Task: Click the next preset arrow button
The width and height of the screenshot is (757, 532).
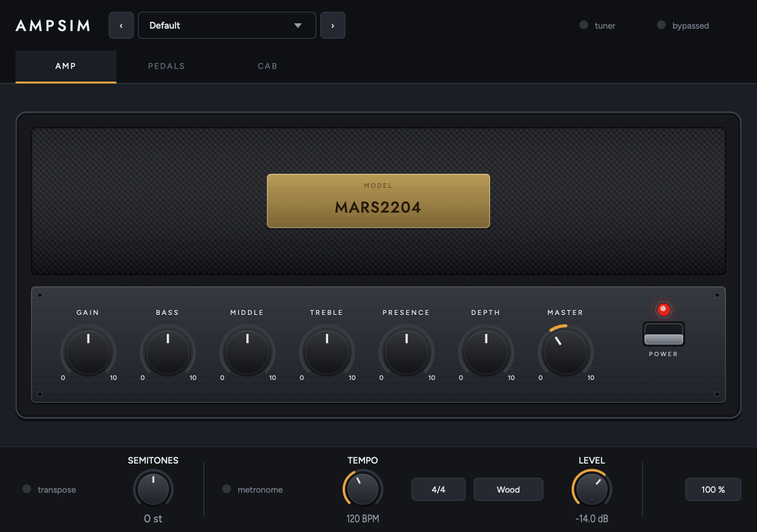Action: coord(333,25)
